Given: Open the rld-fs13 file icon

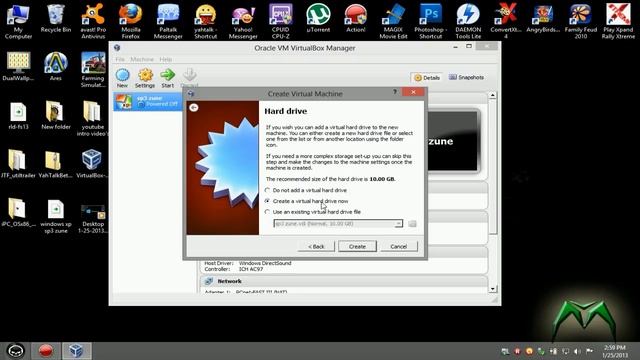Looking at the screenshot, I should pos(18,116).
